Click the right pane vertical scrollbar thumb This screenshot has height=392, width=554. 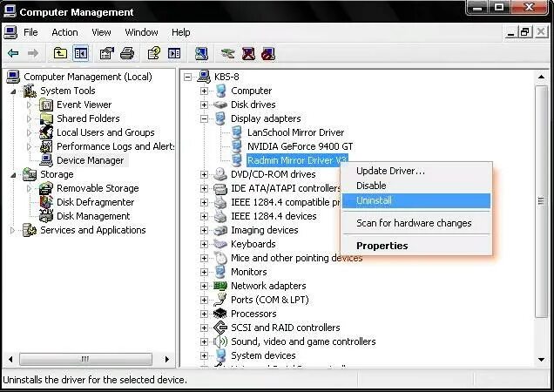click(541, 201)
